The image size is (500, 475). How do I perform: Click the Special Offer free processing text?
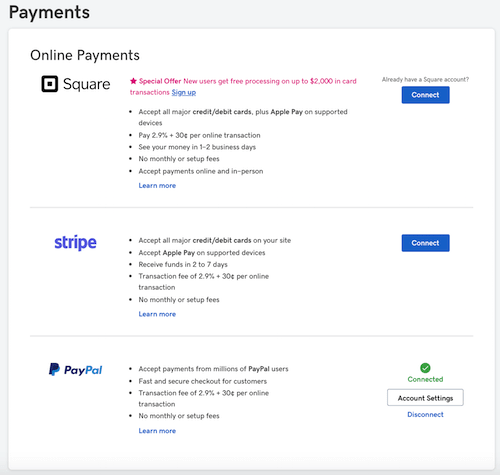pyautogui.click(x=243, y=87)
